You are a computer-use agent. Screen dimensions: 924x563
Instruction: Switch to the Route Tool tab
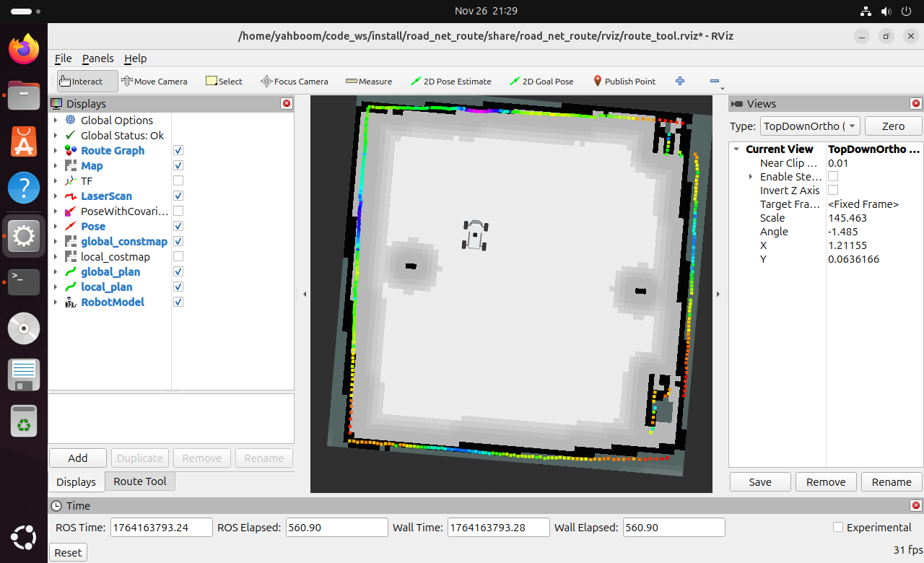tap(139, 481)
